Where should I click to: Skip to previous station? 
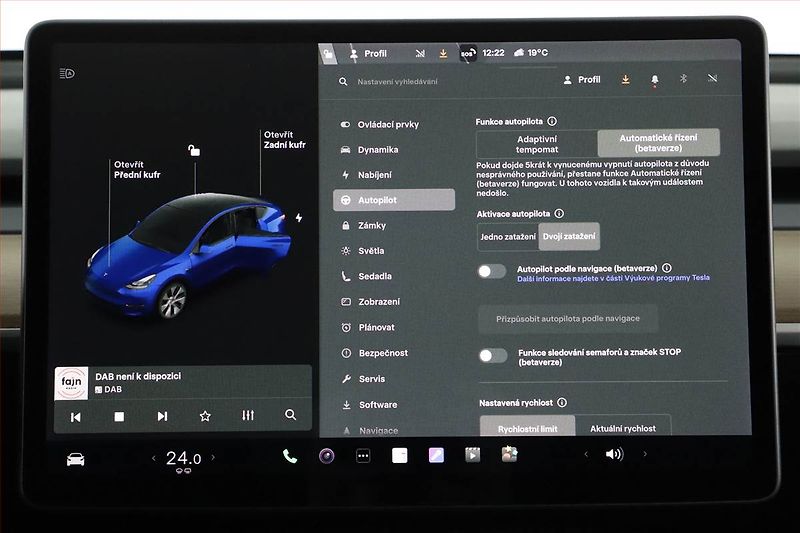pos(76,417)
